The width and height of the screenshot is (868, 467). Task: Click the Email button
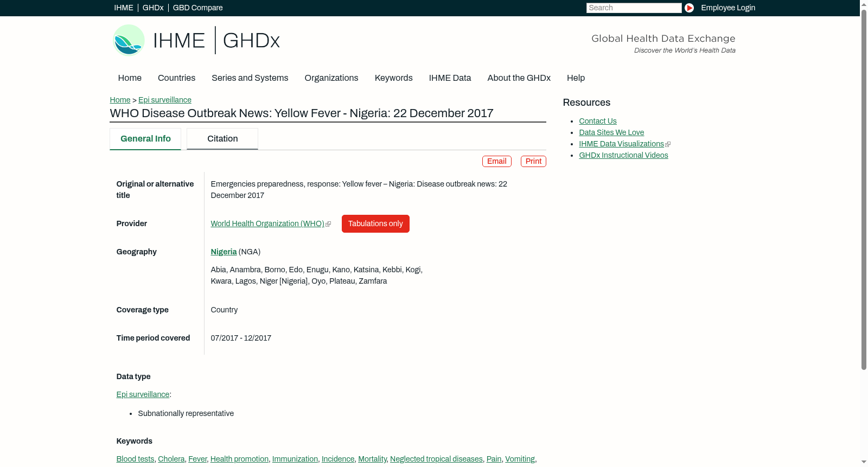point(497,161)
